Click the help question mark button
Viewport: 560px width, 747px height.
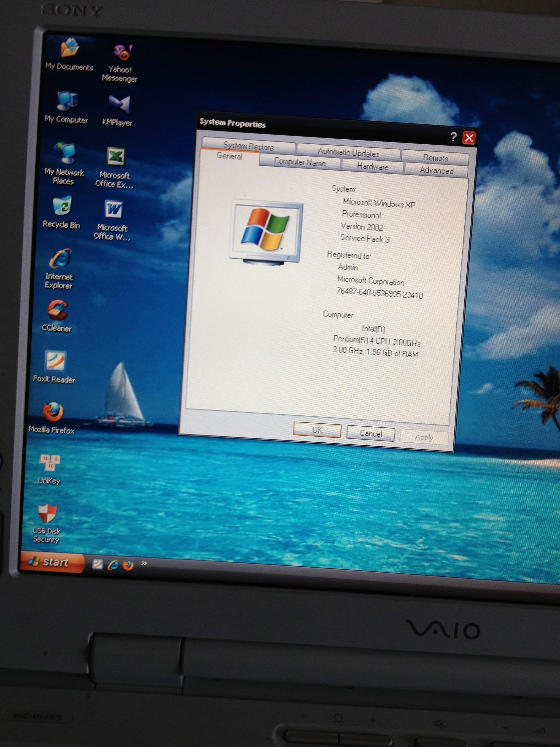pos(454,137)
